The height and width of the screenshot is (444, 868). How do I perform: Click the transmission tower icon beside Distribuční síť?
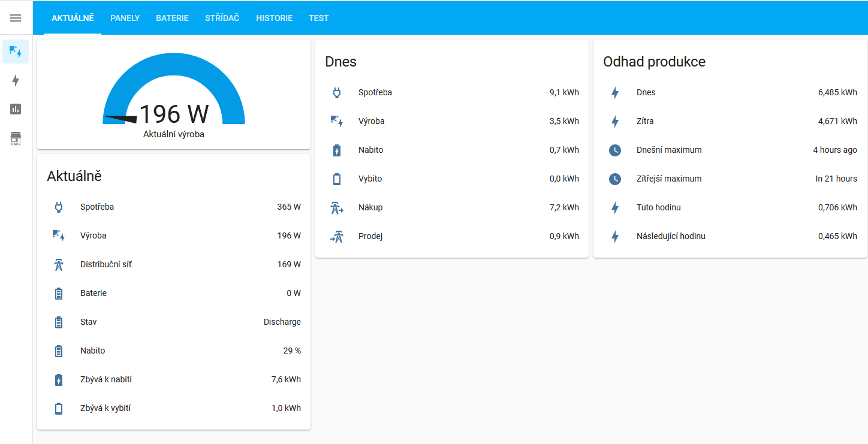[59, 265]
